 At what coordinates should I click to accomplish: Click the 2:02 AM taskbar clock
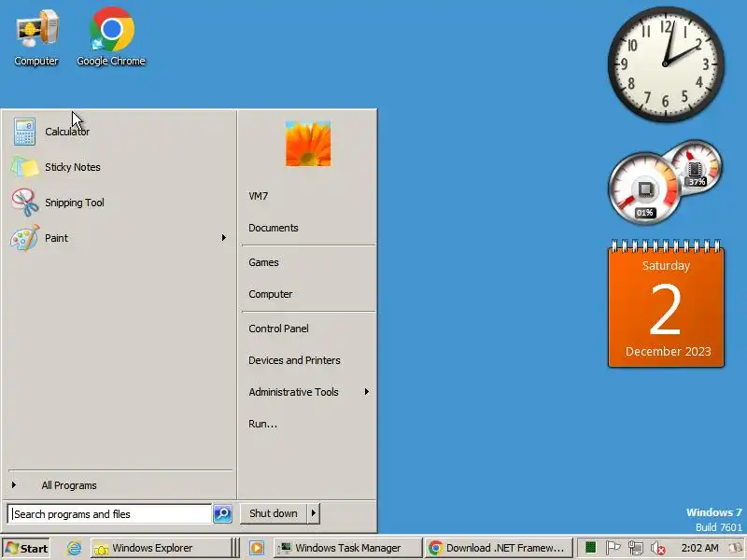699,548
